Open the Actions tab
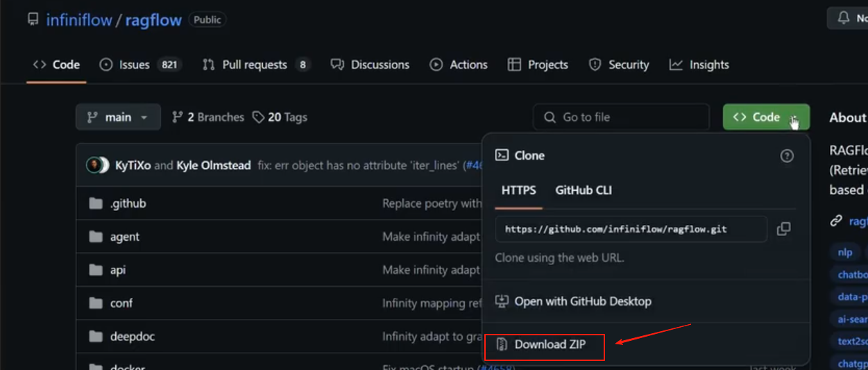Screen dimensions: 868x370 [459, 65]
